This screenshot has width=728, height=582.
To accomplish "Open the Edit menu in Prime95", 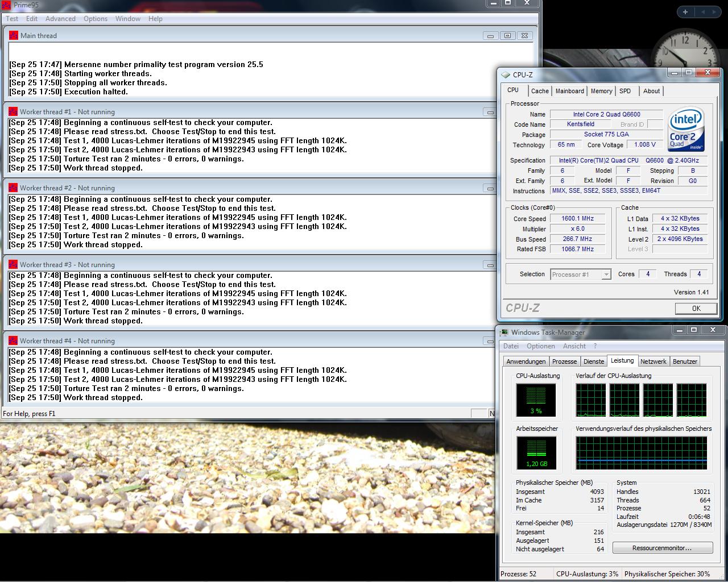I will click(x=32, y=19).
